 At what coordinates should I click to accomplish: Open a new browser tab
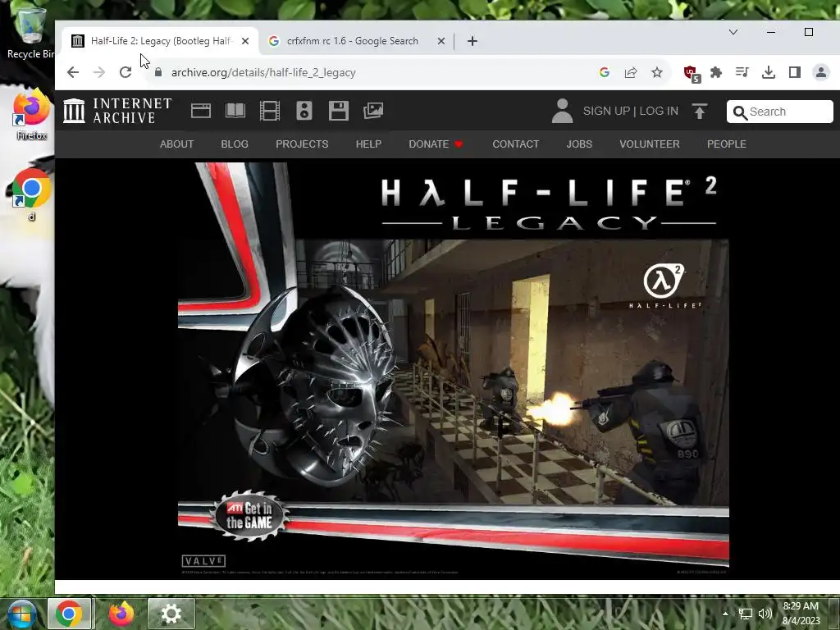point(472,41)
